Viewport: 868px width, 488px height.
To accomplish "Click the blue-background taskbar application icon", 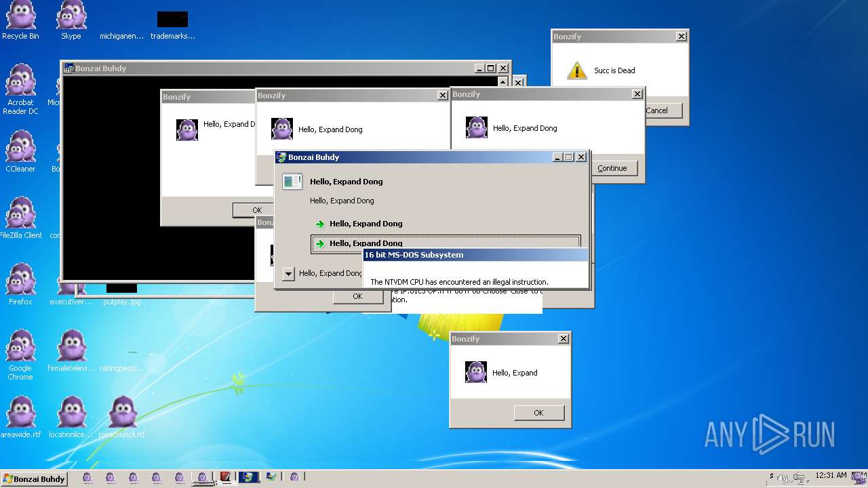I will 248,477.
